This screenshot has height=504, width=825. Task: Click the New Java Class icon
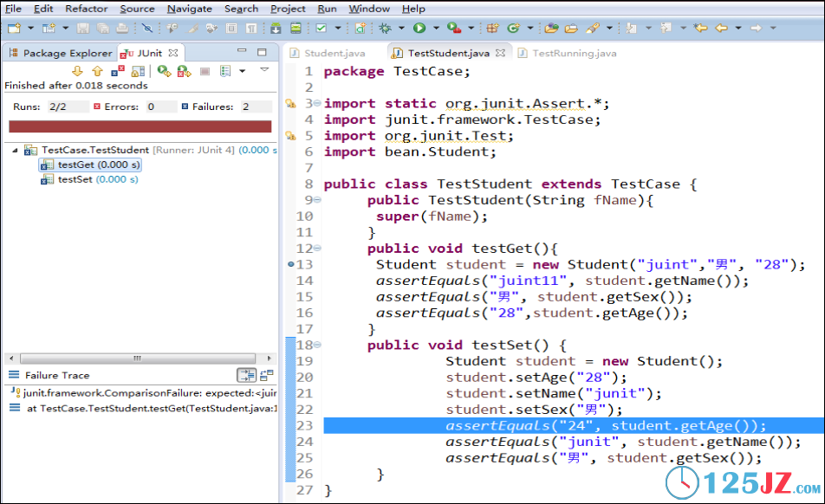513,28
